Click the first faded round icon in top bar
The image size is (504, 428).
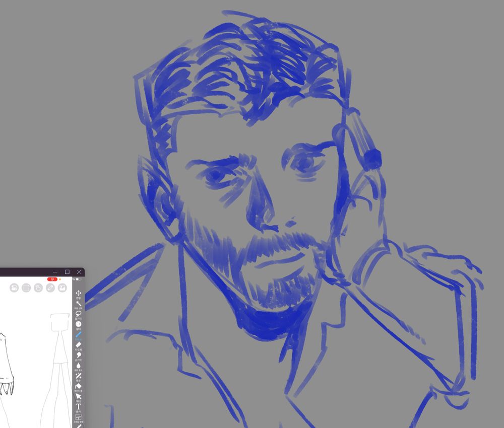tap(14, 288)
